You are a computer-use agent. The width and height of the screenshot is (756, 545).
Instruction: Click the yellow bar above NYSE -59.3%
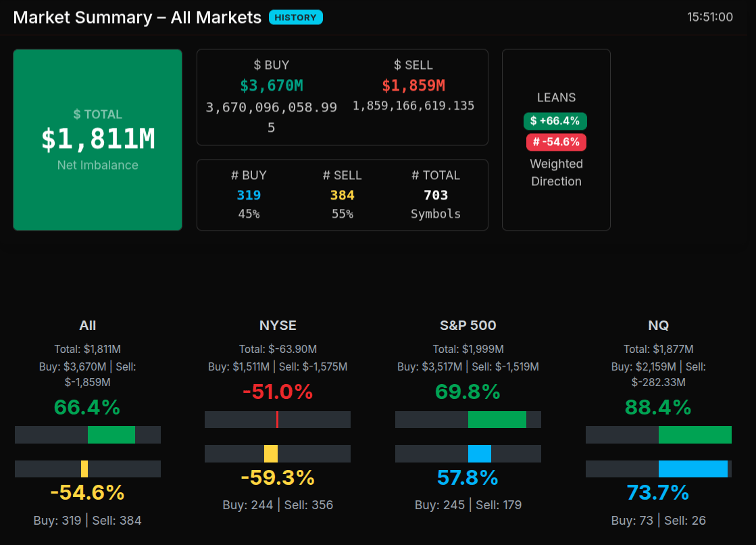[x=271, y=454]
